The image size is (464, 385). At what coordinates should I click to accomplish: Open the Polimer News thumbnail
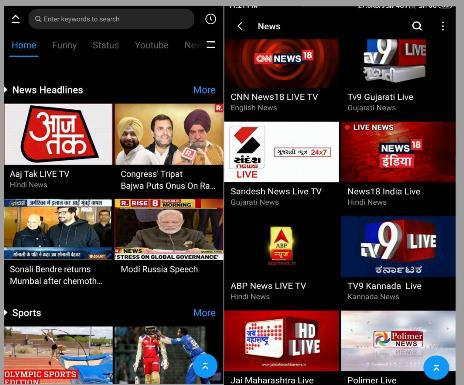(398, 341)
